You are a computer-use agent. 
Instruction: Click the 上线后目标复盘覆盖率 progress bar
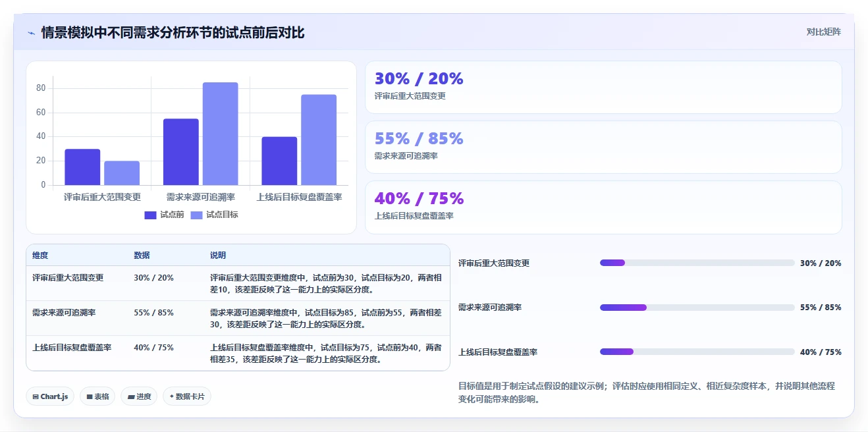tap(697, 352)
